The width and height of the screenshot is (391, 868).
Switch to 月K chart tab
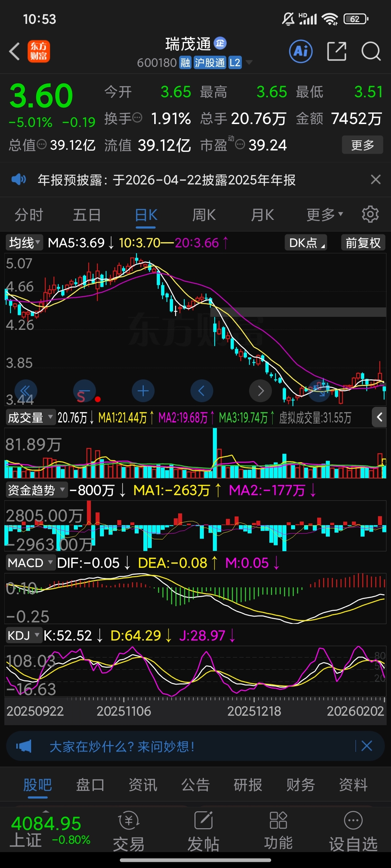[262, 215]
